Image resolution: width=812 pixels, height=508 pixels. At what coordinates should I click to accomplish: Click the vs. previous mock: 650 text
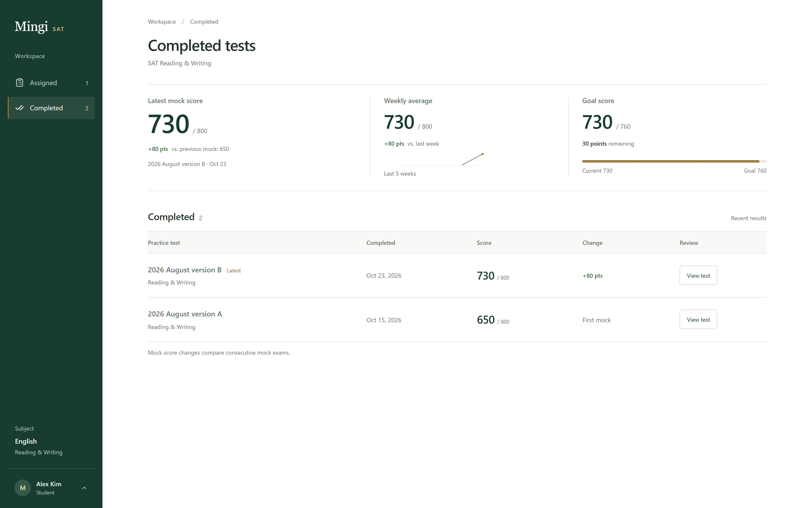[200, 149]
